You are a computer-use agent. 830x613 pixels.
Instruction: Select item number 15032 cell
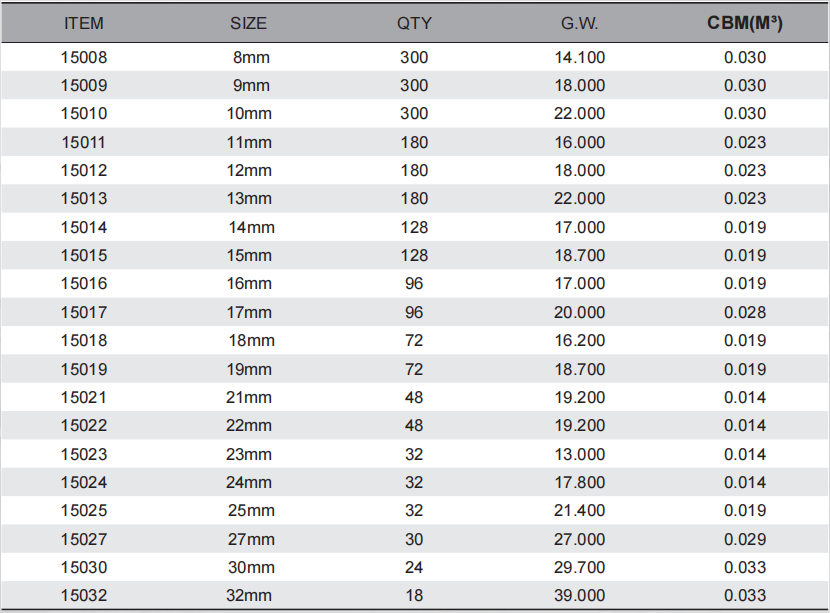[x=84, y=596]
